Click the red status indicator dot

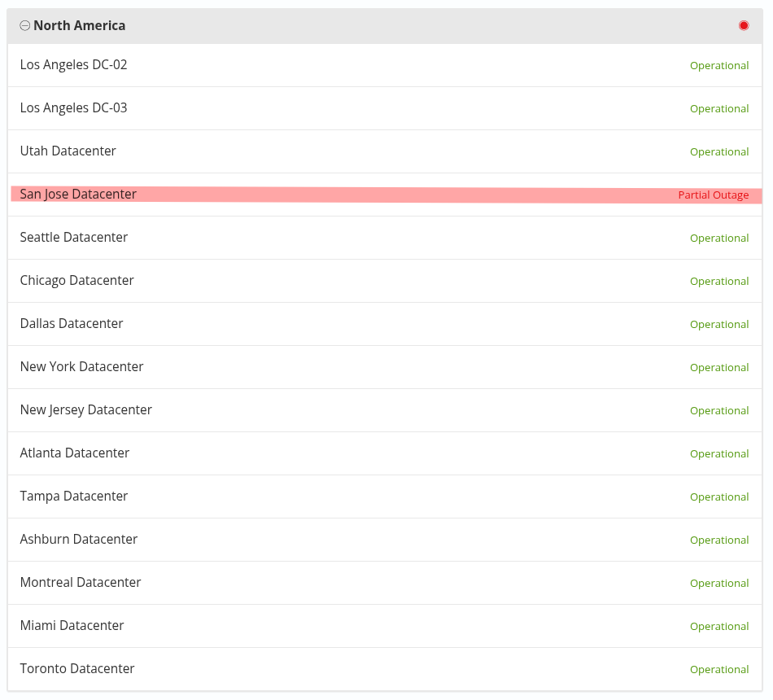[743, 26]
